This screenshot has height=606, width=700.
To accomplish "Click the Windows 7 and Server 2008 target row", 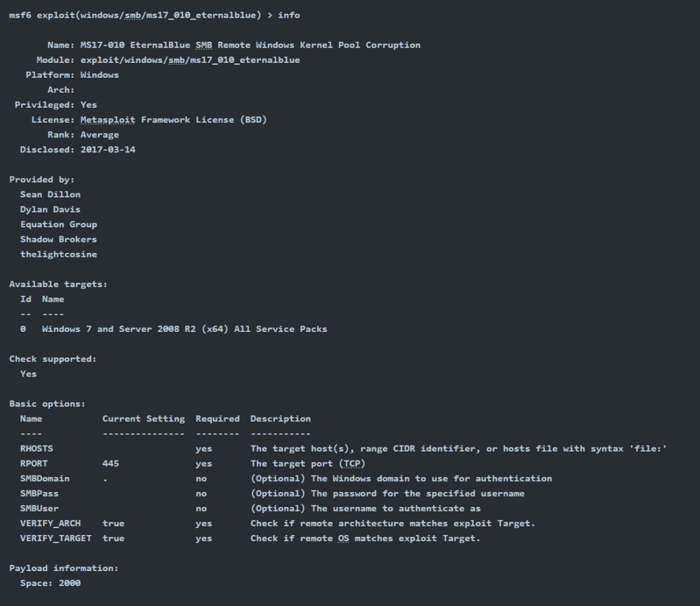I will pyautogui.click(x=174, y=329).
